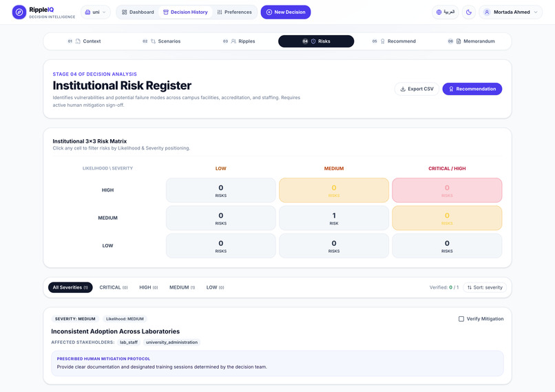Filter by High likelihood, Medium severity cell

[x=334, y=190]
